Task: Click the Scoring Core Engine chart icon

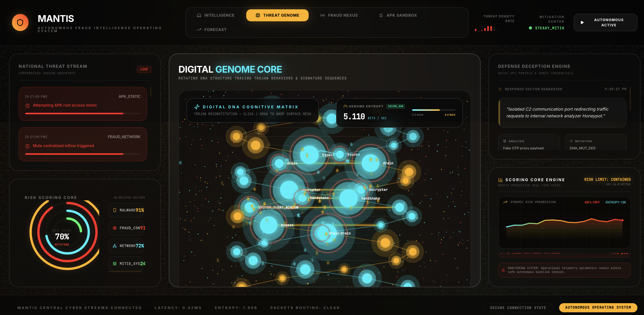Action: (x=500, y=180)
